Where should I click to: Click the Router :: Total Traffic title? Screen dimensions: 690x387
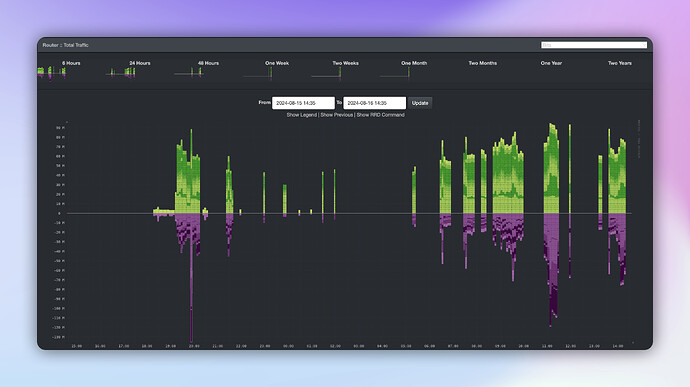point(66,45)
